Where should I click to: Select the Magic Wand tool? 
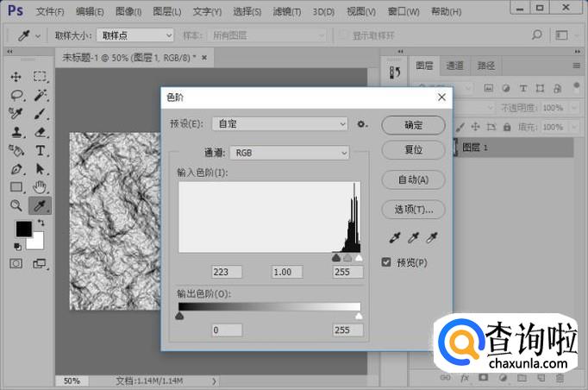40,95
